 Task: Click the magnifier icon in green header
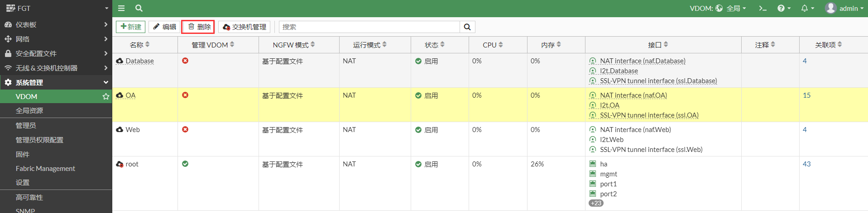tap(139, 8)
